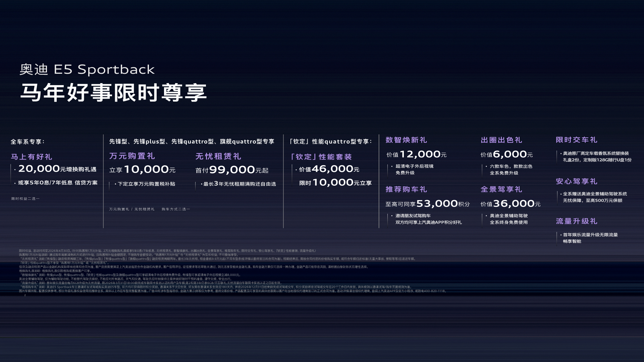Click the 无忧租赁礼 heading
644x362 pixels.
tap(218, 156)
